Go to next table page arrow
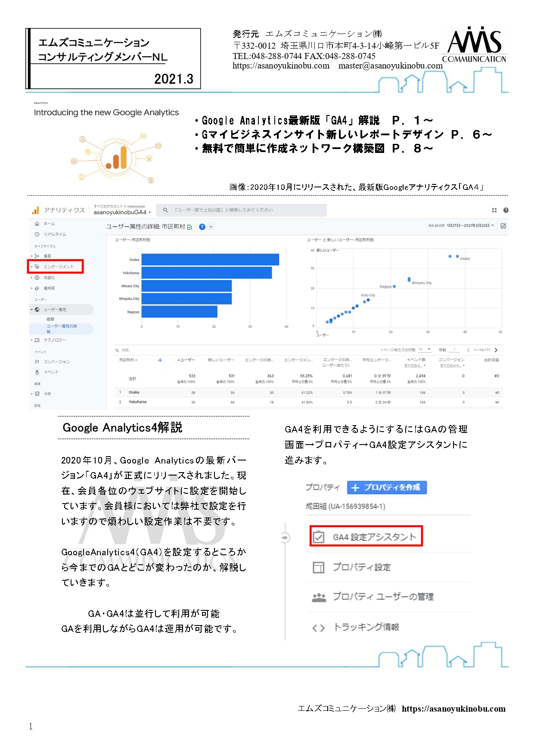The image size is (534, 756). coord(496,350)
